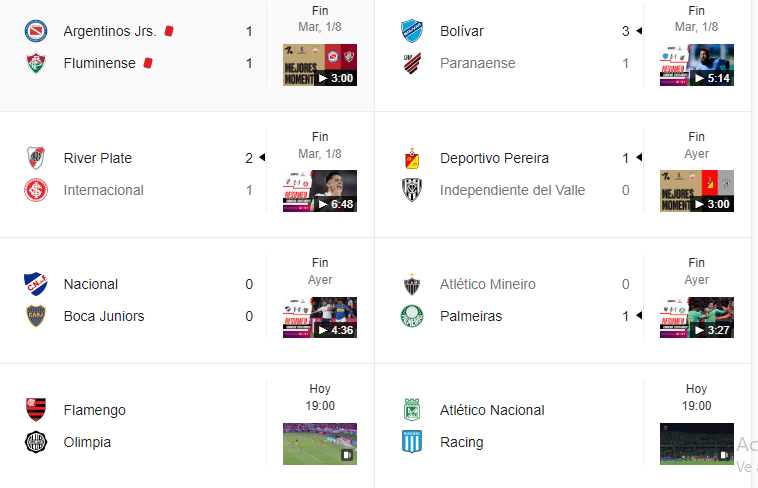Click the Palmeiras green crest
This screenshot has width=758, height=488.
[412, 316]
